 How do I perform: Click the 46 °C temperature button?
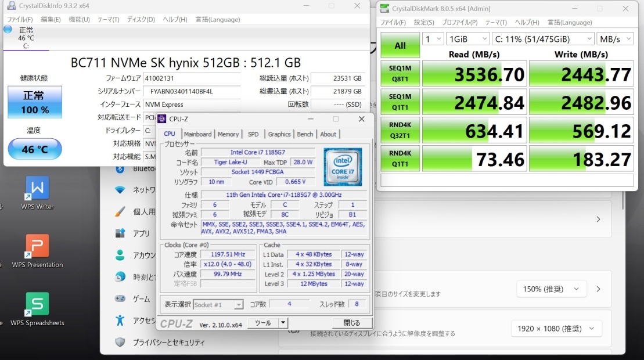click(x=35, y=149)
